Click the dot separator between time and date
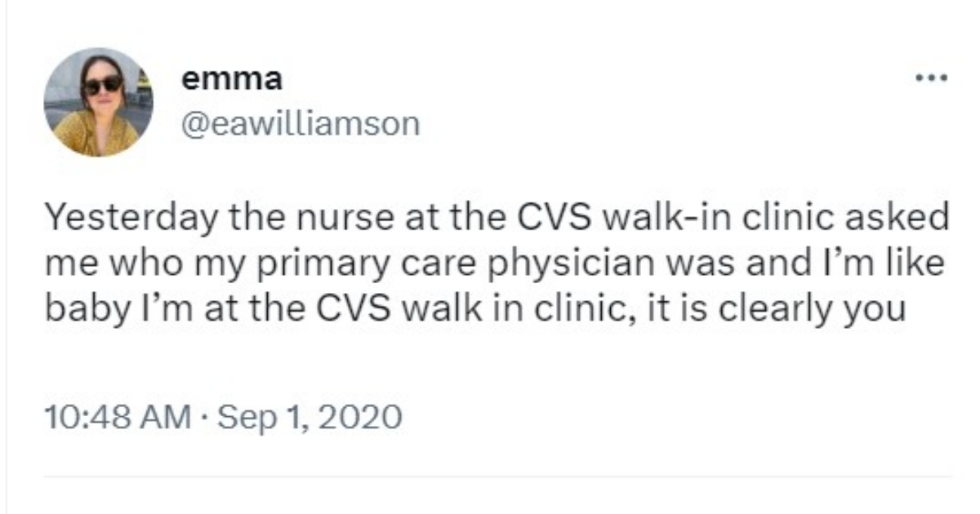The image size is (980, 514). click(204, 418)
